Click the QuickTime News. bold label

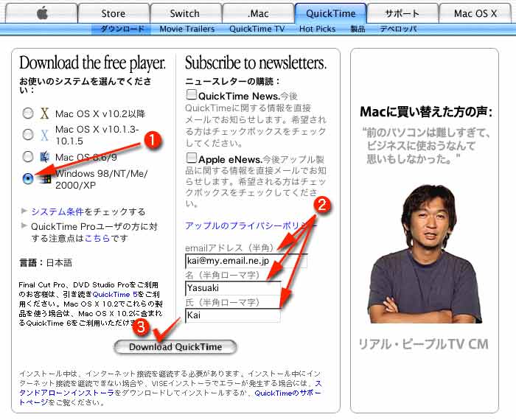pyautogui.click(x=239, y=96)
